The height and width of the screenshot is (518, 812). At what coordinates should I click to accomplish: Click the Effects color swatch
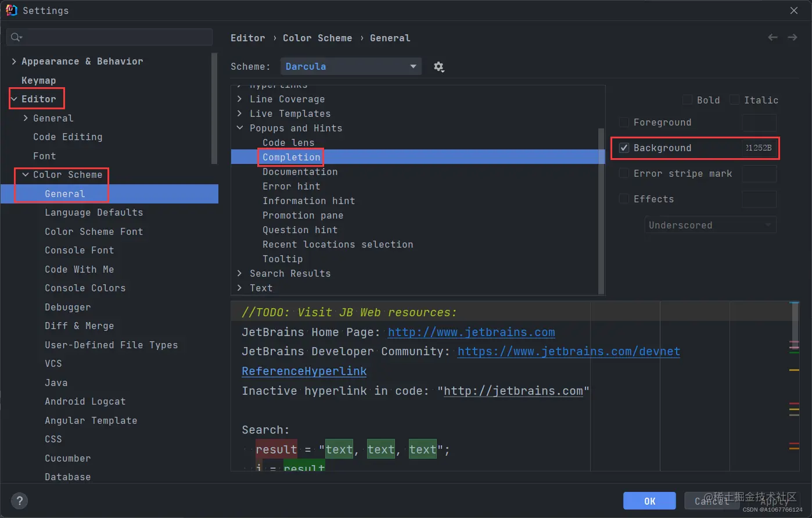759,199
